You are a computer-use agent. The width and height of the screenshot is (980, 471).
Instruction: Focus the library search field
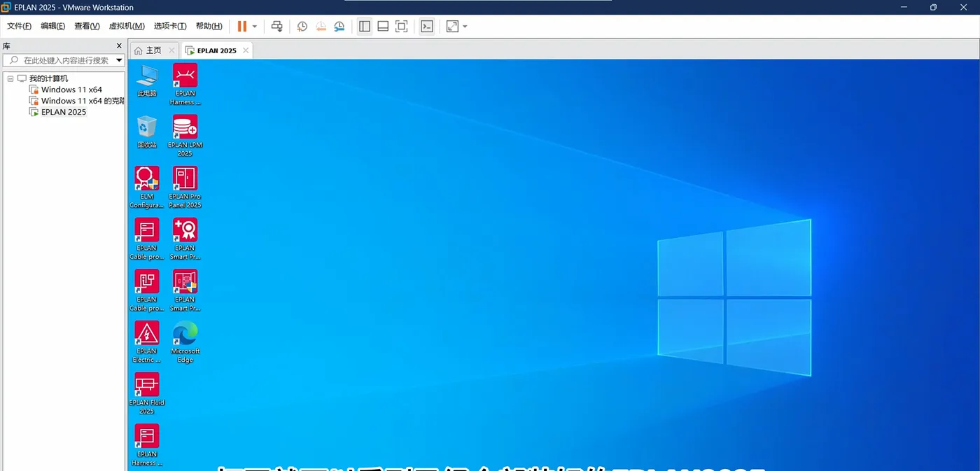pos(63,60)
